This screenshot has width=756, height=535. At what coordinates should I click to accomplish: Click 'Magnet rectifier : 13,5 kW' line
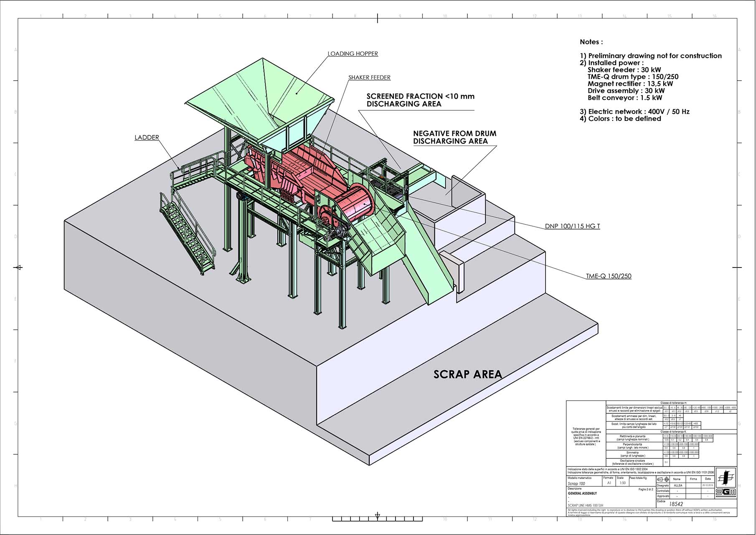coord(630,84)
